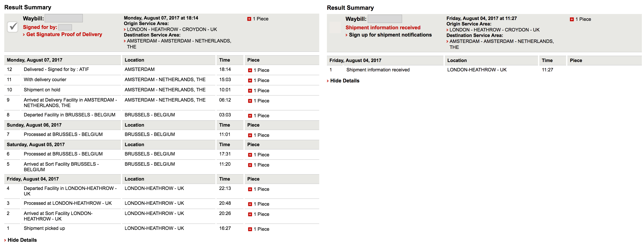This screenshot has width=644, height=246.
Task: Click right waybill number field
Action: (385, 19)
